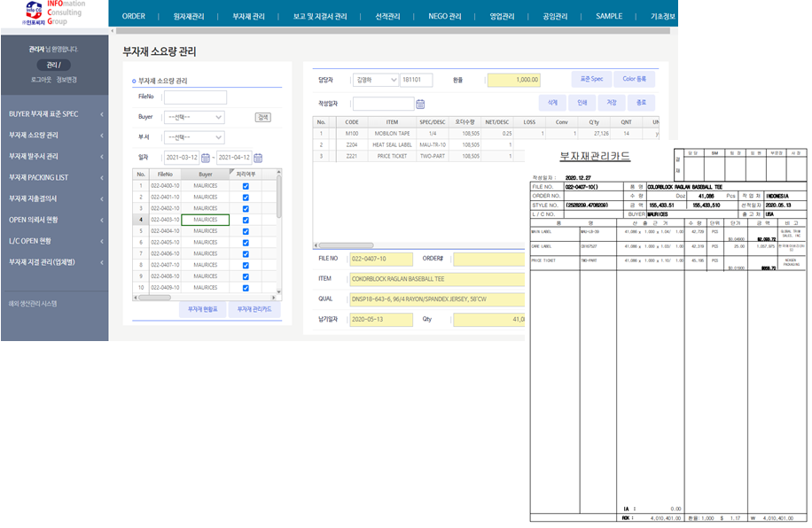Select file row 022-0409-10
Viewport: 812px width, 528px height.
204,288
